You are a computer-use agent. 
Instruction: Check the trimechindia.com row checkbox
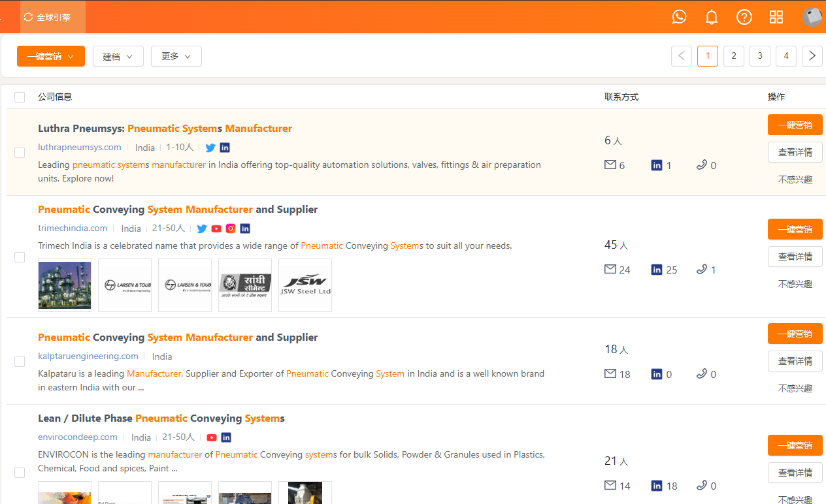pyautogui.click(x=20, y=257)
